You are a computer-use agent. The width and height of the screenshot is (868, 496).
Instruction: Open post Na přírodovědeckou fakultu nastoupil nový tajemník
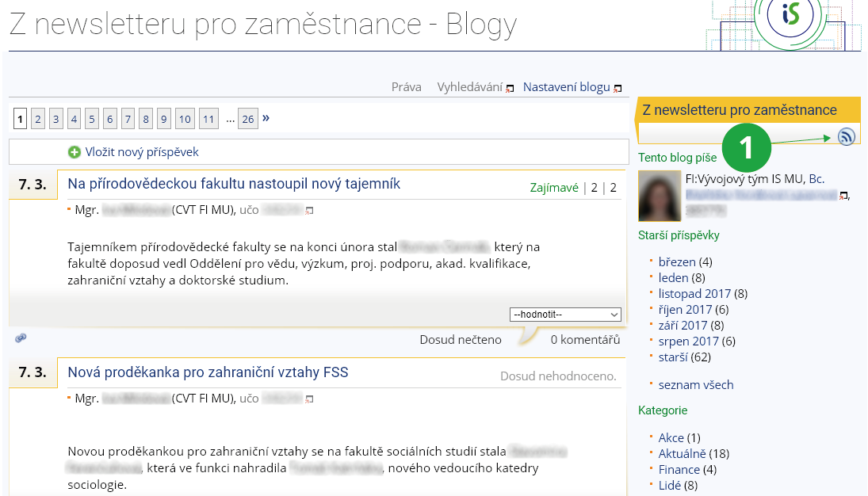[234, 184]
